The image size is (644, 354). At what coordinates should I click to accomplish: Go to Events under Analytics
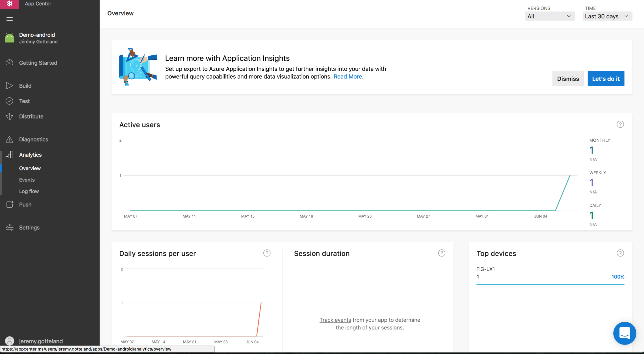pyautogui.click(x=27, y=180)
